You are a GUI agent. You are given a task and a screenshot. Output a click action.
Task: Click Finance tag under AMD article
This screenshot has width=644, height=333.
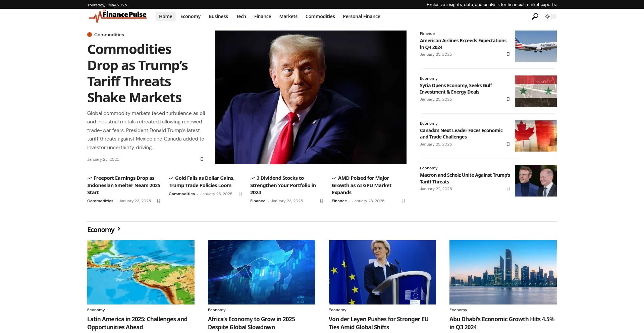(x=339, y=201)
